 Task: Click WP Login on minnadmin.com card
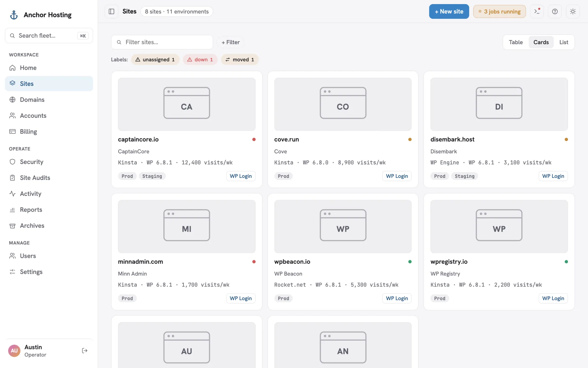coord(240,298)
